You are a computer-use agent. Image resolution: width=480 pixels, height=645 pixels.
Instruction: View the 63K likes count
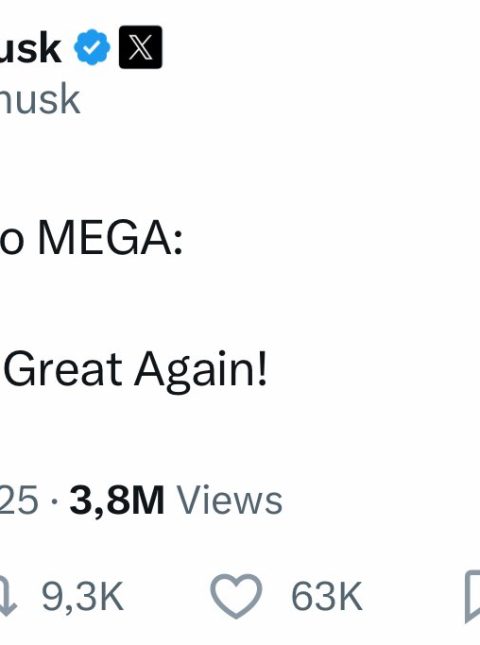pyautogui.click(x=327, y=596)
